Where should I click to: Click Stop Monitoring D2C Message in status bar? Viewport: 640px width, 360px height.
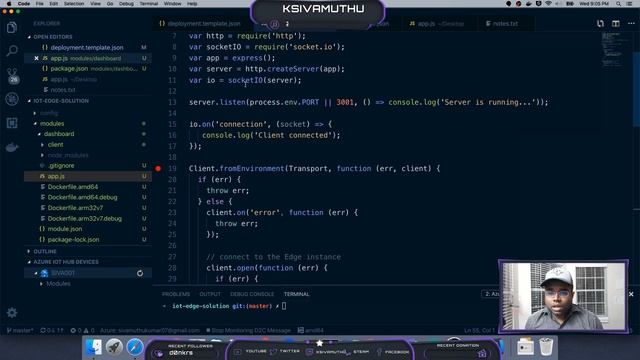point(249,330)
